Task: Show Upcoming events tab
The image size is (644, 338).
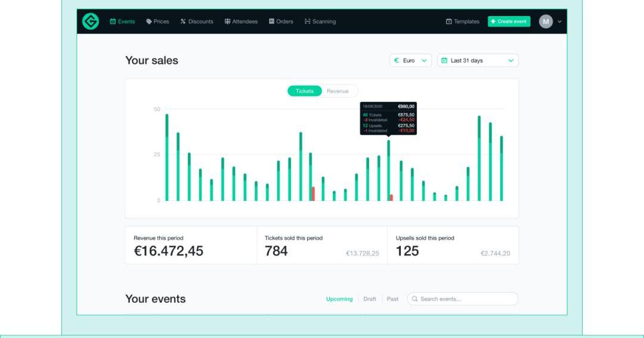Action: pyautogui.click(x=339, y=299)
